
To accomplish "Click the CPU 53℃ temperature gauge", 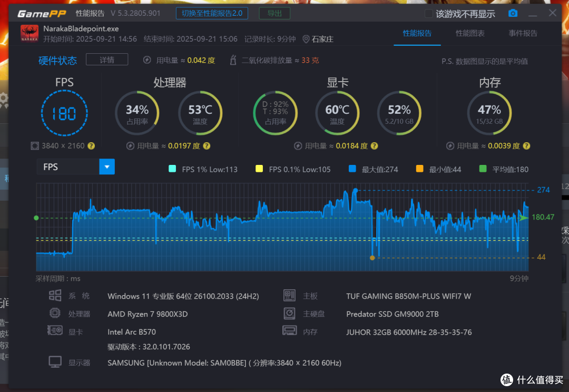I will coord(200,113).
